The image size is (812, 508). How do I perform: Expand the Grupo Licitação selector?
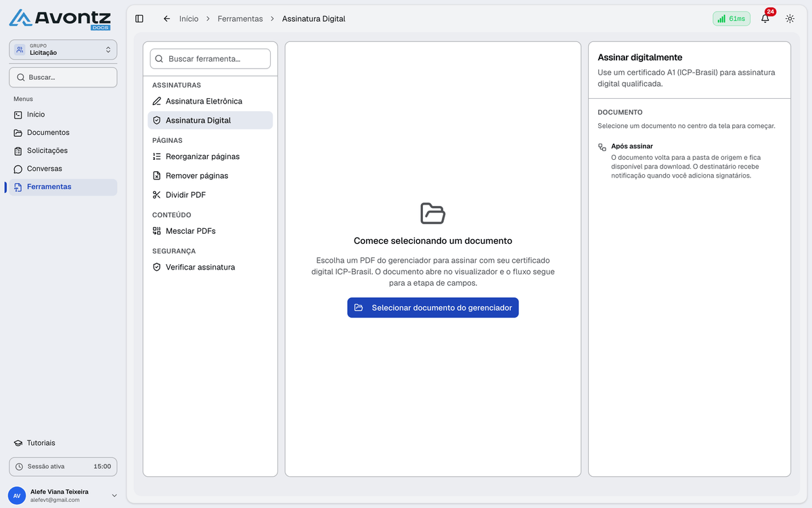[x=63, y=49]
